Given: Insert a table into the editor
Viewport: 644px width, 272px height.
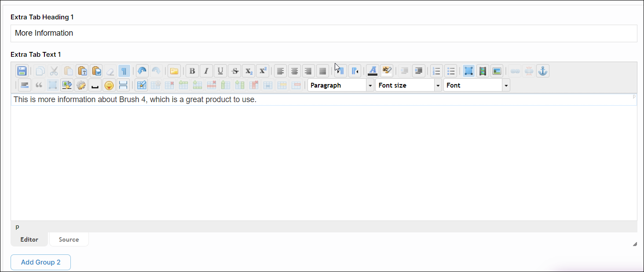Looking at the screenshot, I should (141, 85).
